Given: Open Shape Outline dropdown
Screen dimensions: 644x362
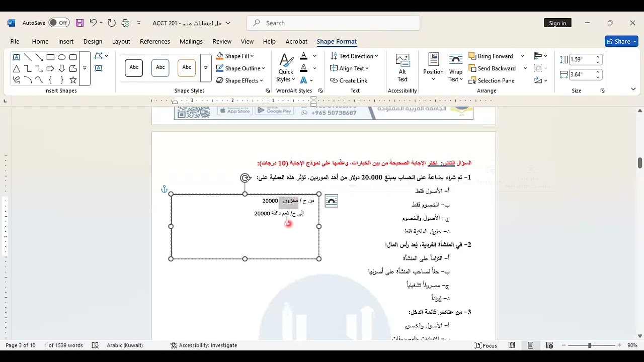Looking at the screenshot, I should (x=240, y=68).
